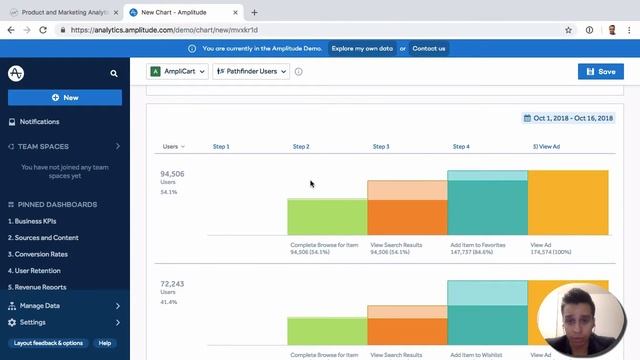Click the Help button in sidebar

[104, 343]
